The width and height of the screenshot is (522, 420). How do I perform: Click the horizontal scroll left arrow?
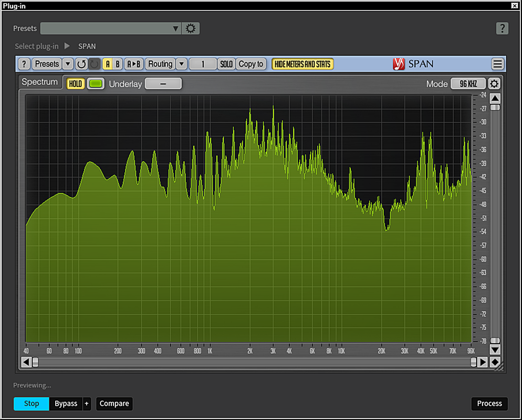(26, 362)
